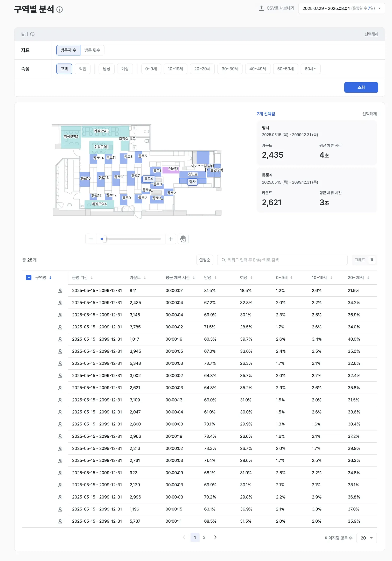Sort the 10~19세 column in the table header
This screenshot has width=392, height=561.
[331, 278]
